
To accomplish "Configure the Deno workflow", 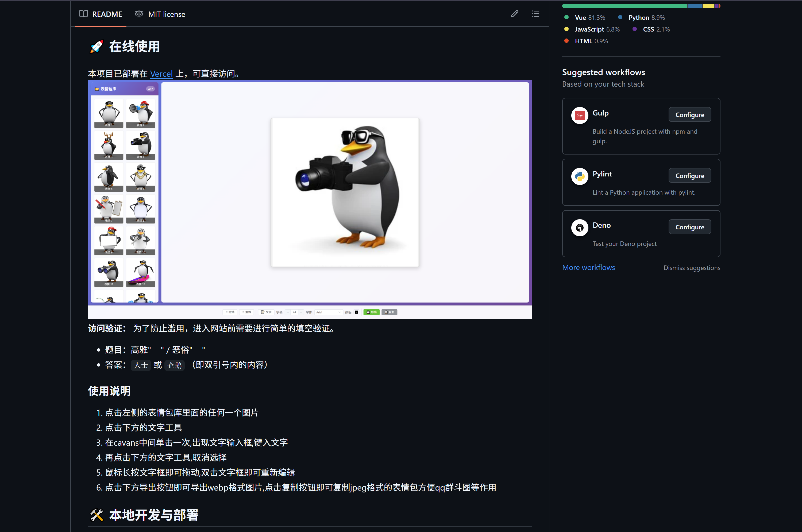I will pyautogui.click(x=689, y=227).
